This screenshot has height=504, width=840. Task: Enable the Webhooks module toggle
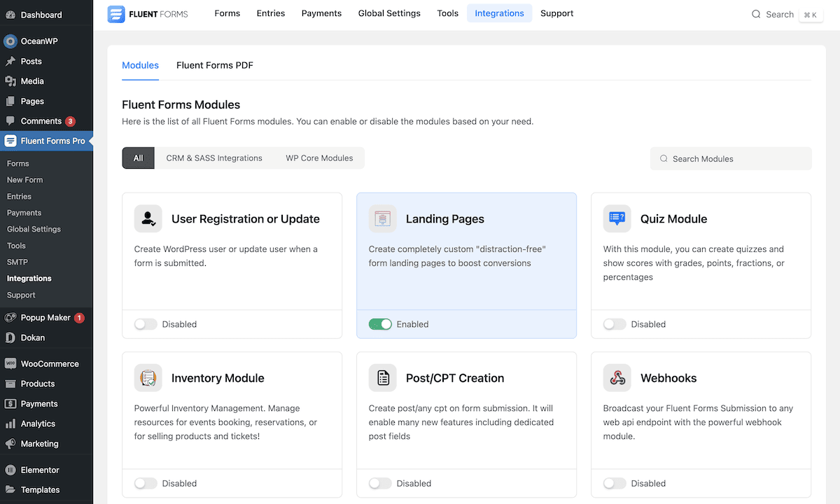(615, 483)
